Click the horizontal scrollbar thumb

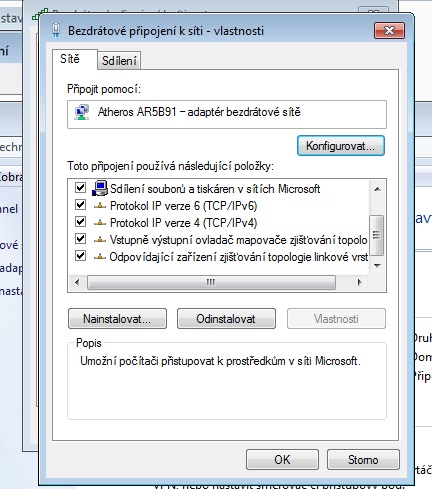tap(211, 282)
